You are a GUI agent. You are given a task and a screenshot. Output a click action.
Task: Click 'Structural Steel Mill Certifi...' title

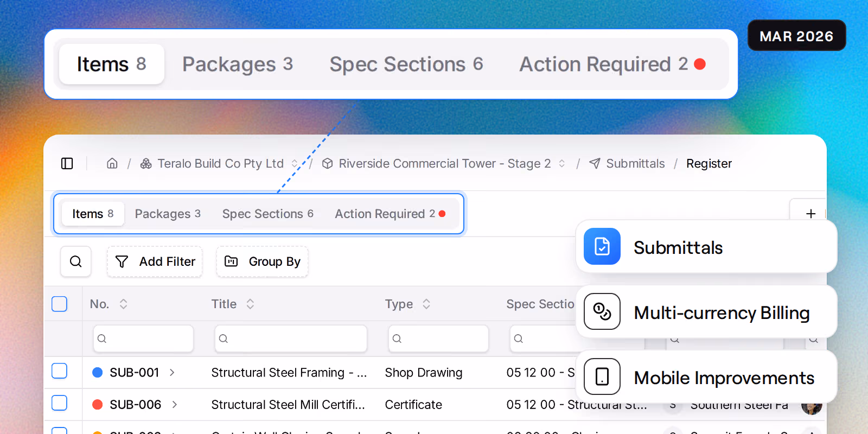[288, 405]
